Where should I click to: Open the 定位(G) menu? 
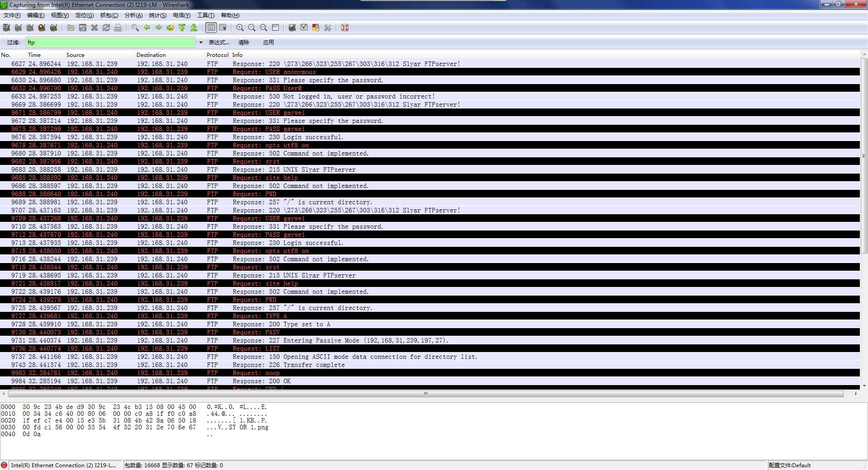[85, 15]
